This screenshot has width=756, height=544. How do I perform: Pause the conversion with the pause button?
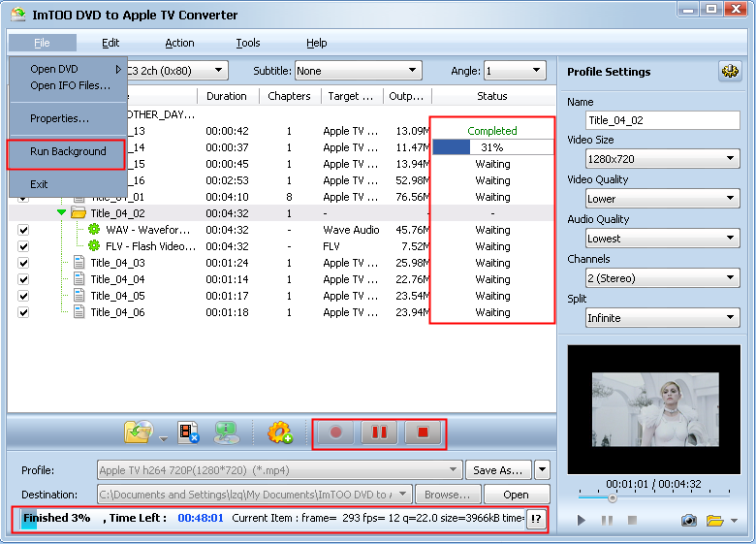379,432
